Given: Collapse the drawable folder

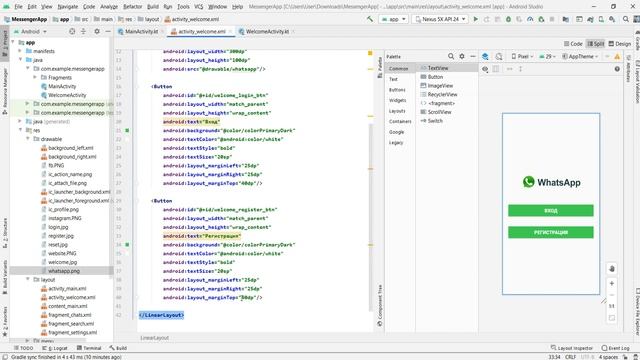Looking at the screenshot, I should (x=28, y=139).
